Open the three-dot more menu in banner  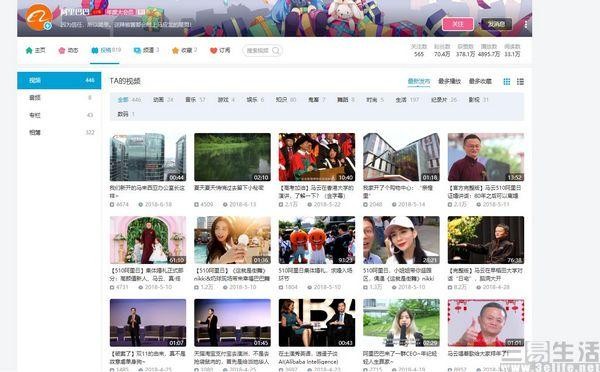point(526,24)
